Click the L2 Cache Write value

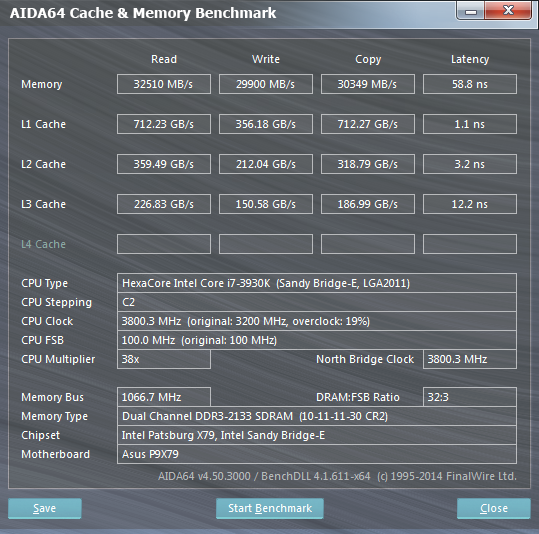tap(266, 164)
